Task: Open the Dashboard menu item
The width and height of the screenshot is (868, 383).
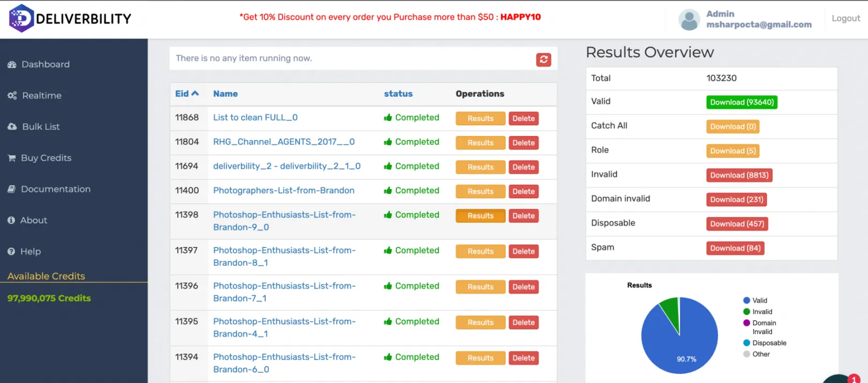Action: coord(46,64)
